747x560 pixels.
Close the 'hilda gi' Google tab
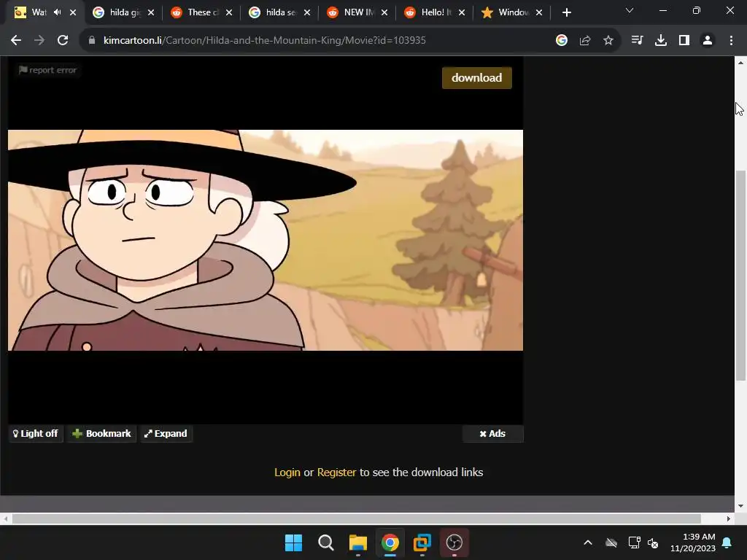click(x=151, y=12)
